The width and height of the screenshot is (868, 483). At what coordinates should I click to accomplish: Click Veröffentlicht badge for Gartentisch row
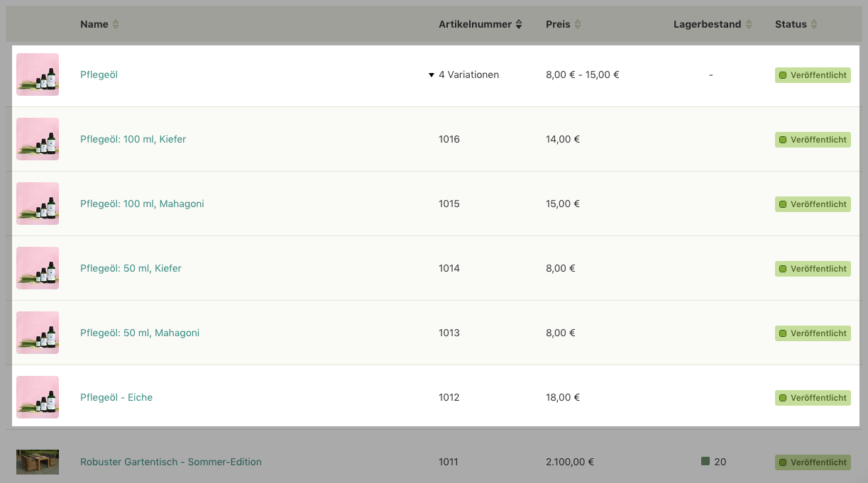[x=813, y=462]
